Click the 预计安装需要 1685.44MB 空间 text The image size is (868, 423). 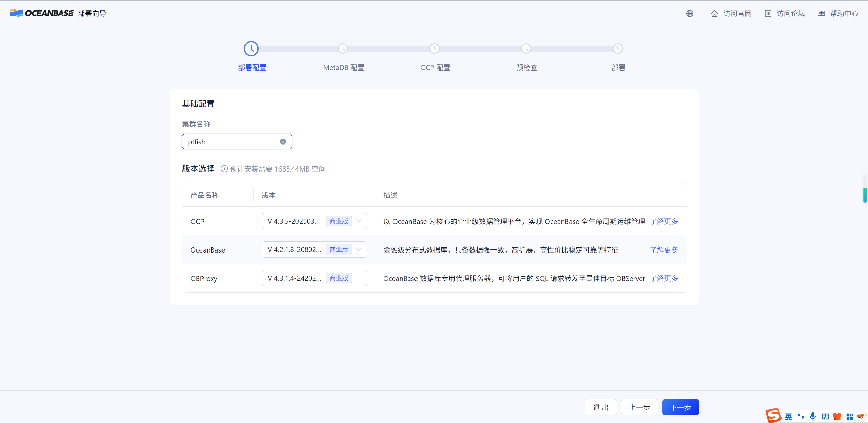tap(278, 169)
